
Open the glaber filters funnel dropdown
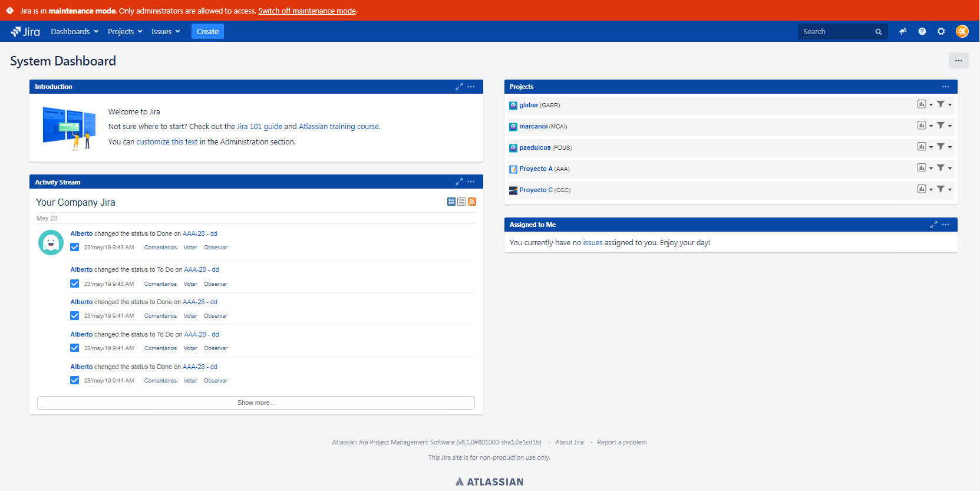(944, 104)
